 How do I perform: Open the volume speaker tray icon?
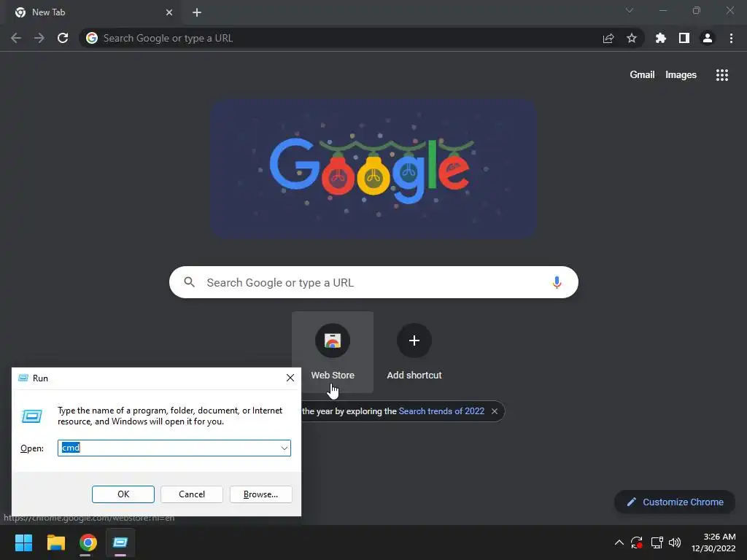(x=675, y=542)
